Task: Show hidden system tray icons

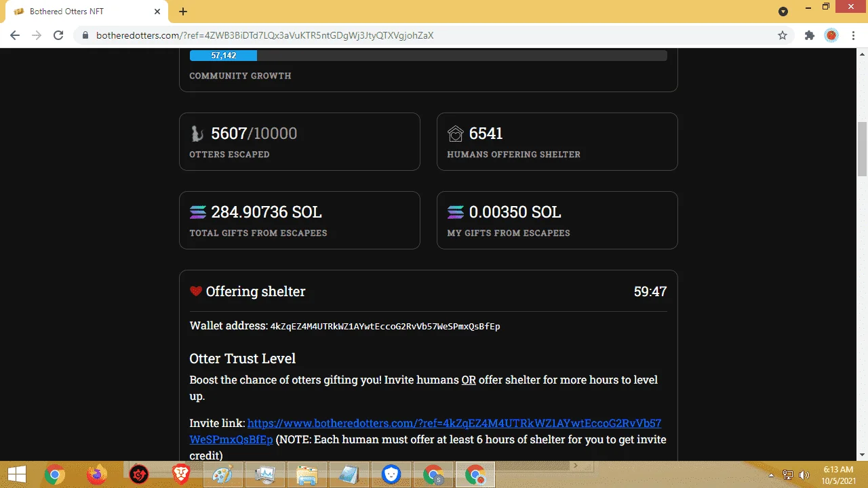Action: point(771,475)
